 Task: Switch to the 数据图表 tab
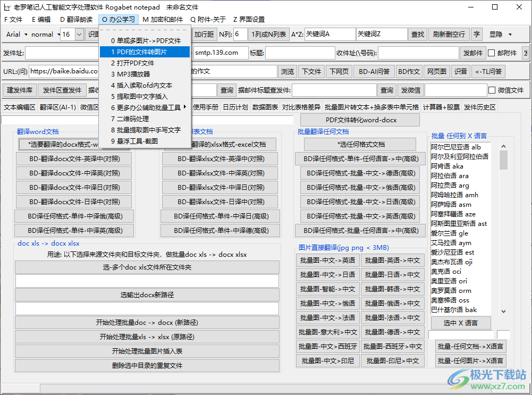tap(265, 107)
